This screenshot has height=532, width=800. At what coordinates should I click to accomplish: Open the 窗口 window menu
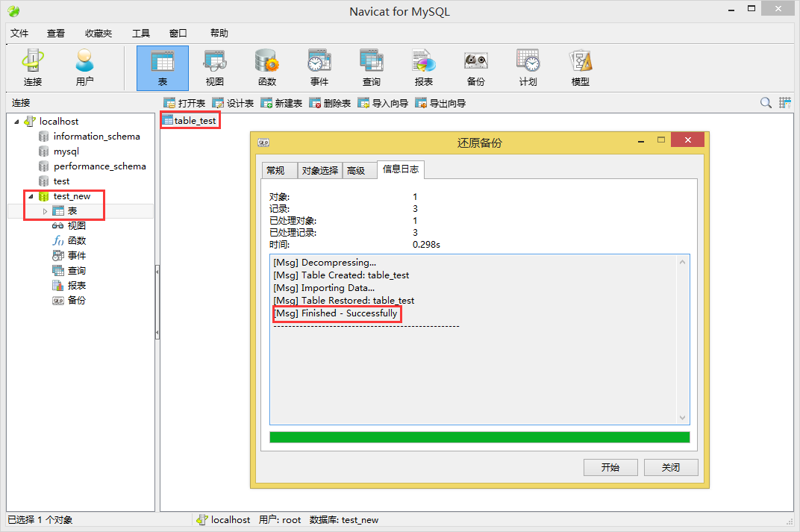click(x=178, y=33)
